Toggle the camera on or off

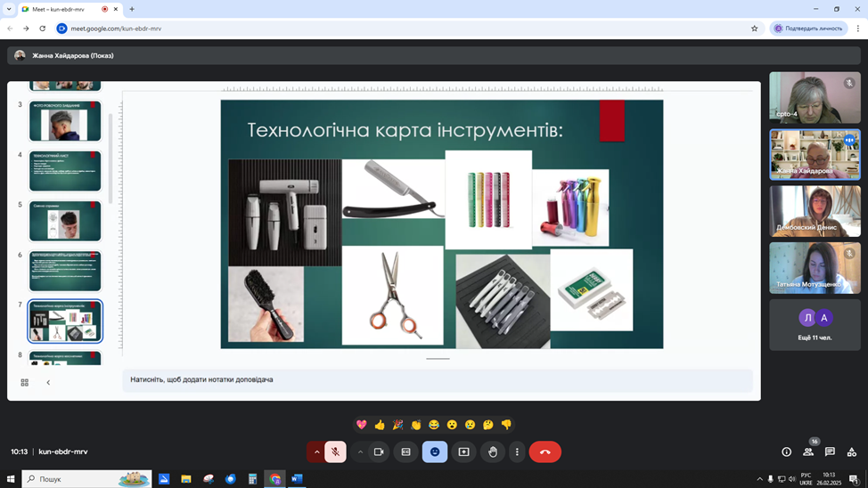pyautogui.click(x=379, y=451)
